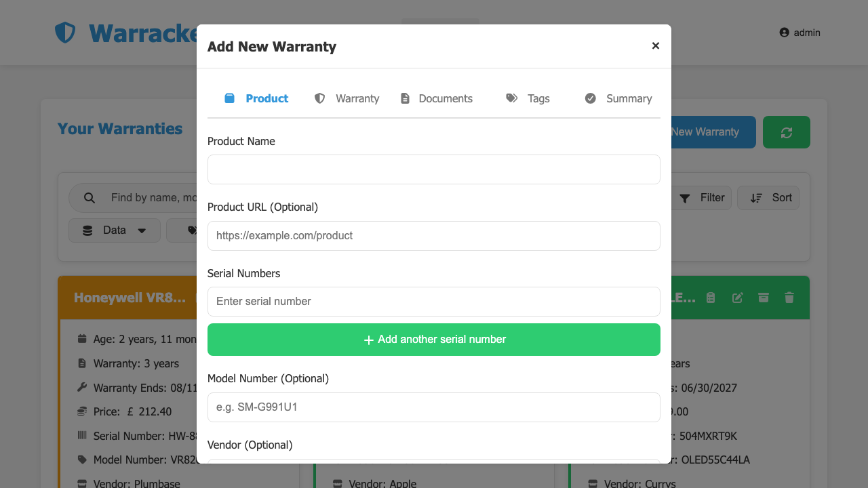Click the shield icon of Warranty tab
The width and height of the screenshot is (868, 488).
[320, 98]
